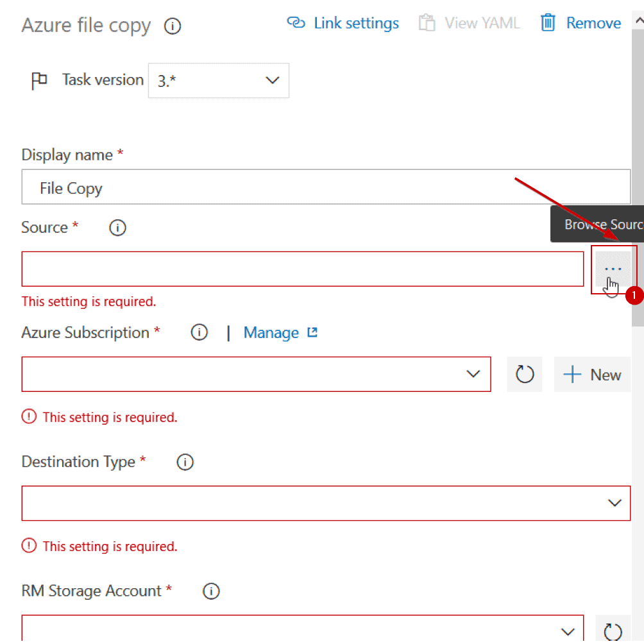The width and height of the screenshot is (644, 644).
Task: Refresh the Azure Subscription list
Action: click(x=525, y=375)
